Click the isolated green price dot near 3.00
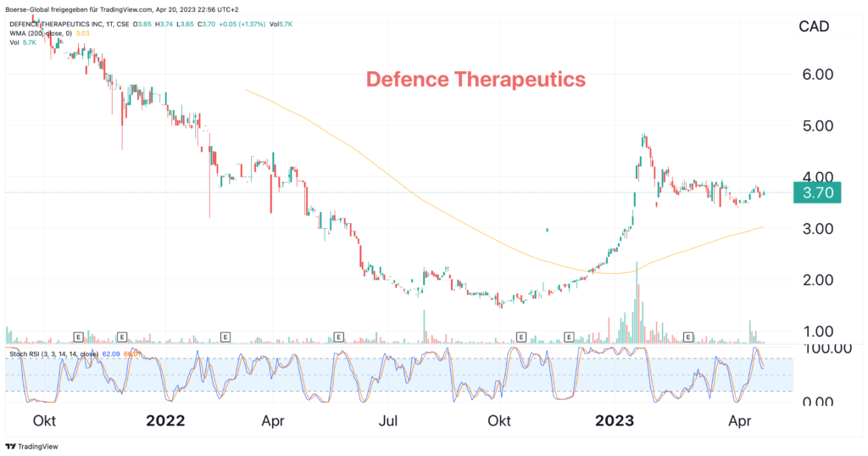868x456 pixels. pyautogui.click(x=547, y=229)
